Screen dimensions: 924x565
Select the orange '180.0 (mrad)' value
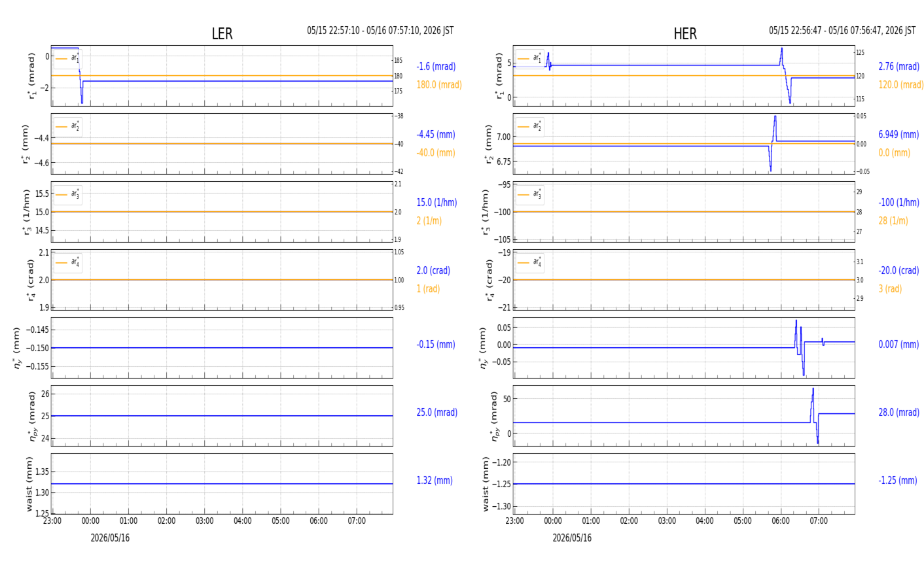(439, 85)
